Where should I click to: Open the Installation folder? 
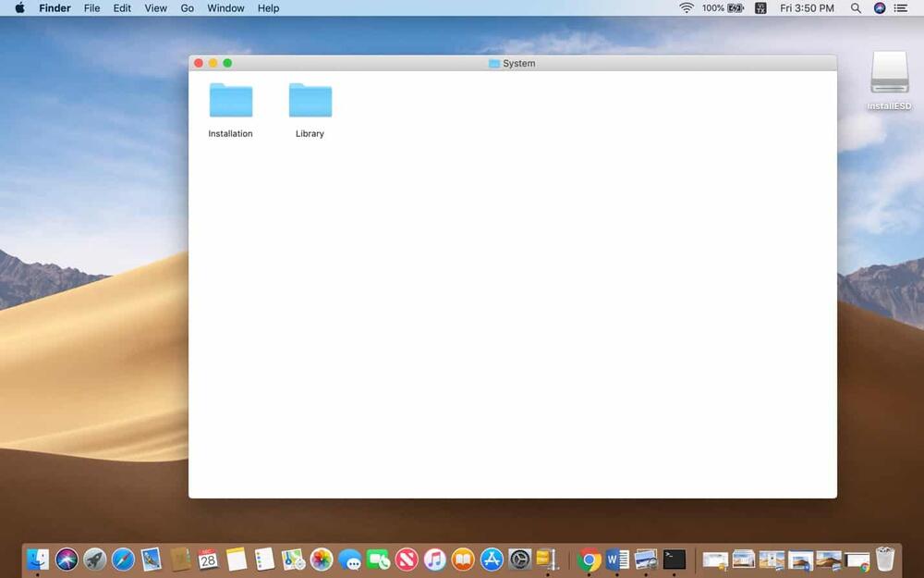tap(230, 101)
